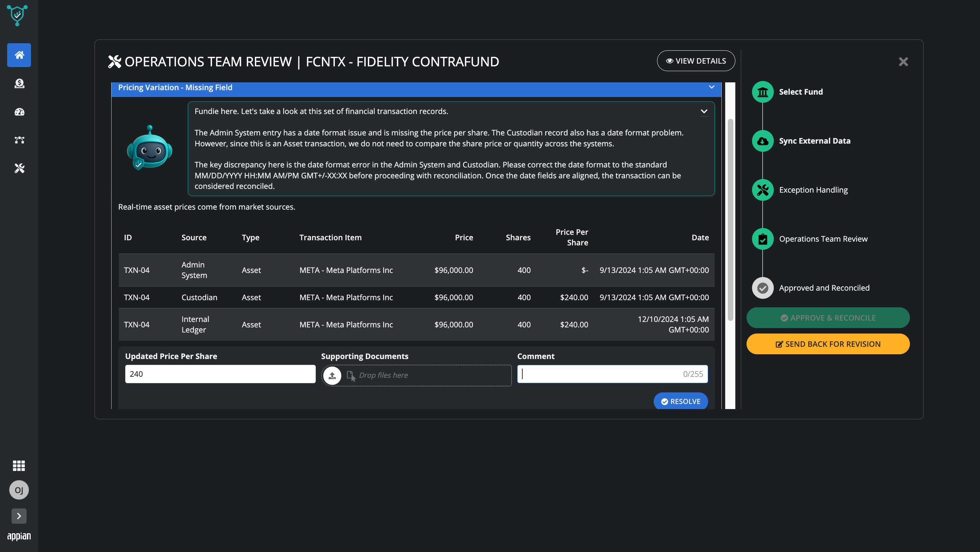This screenshot has height=552, width=980.
Task: Collapse the Pricing Variation - Missing Field section
Action: [x=712, y=87]
